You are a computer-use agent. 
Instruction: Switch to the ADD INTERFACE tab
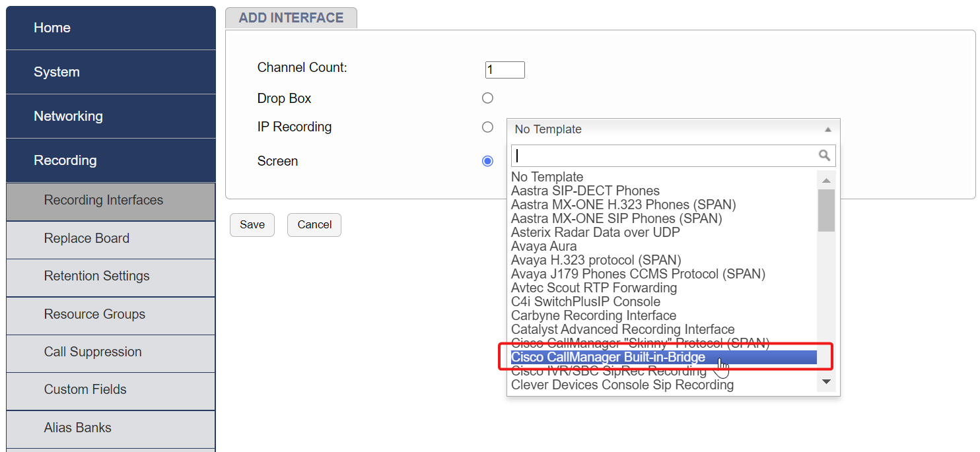pyautogui.click(x=291, y=17)
